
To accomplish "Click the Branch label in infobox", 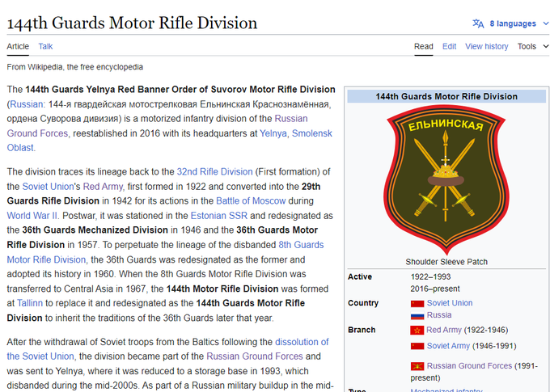I will pyautogui.click(x=362, y=330).
